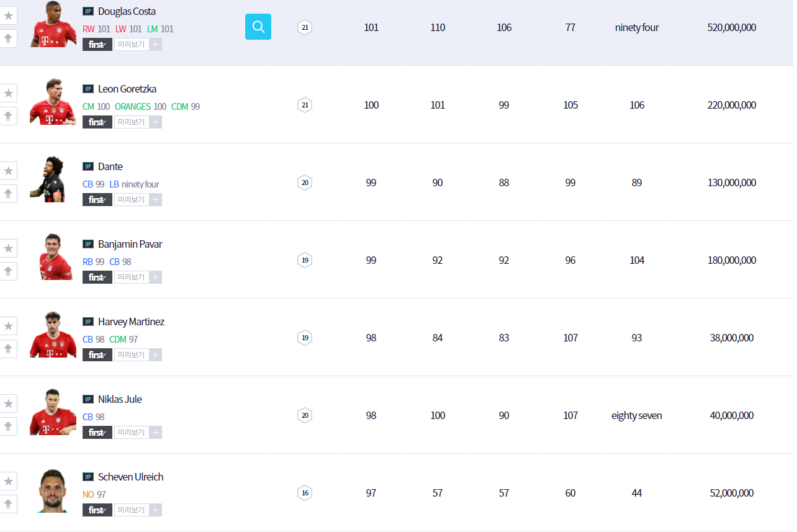The width and height of the screenshot is (797, 532).
Task: Favorite Leon Goretzka with the star icon
Action: click(8, 93)
